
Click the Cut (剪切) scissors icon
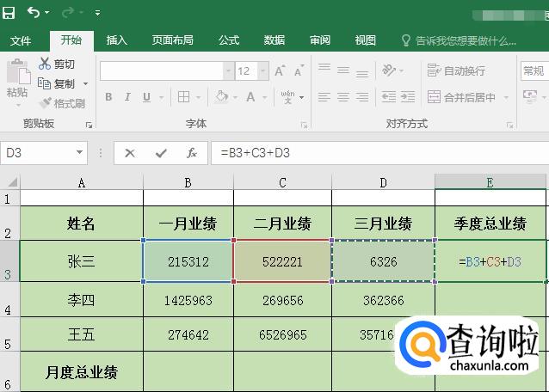click(x=45, y=64)
